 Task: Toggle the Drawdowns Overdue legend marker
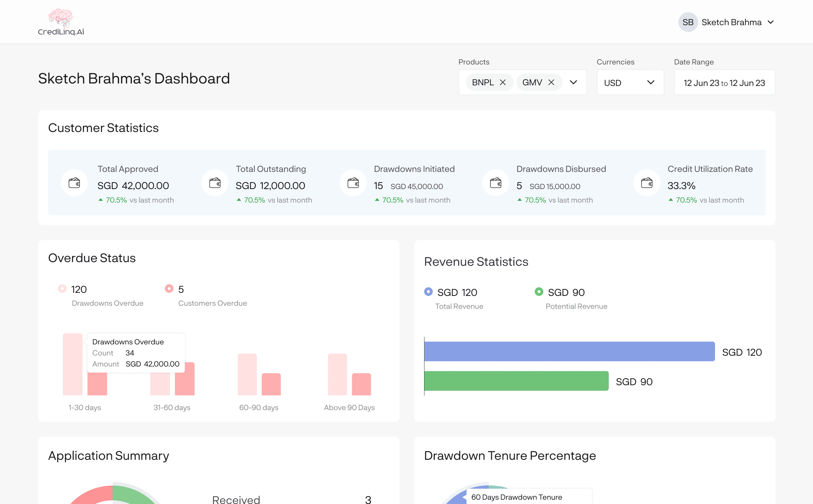[x=62, y=288]
